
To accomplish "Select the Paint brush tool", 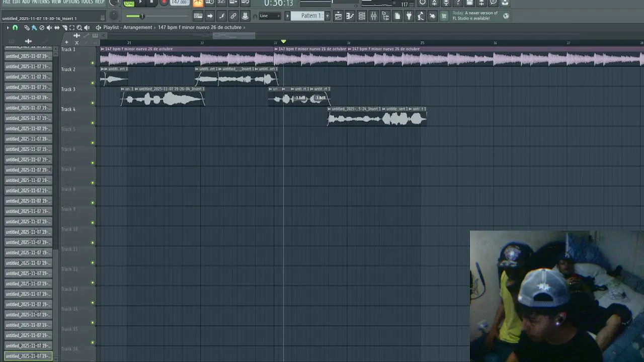I will pyautogui.click(x=34, y=28).
